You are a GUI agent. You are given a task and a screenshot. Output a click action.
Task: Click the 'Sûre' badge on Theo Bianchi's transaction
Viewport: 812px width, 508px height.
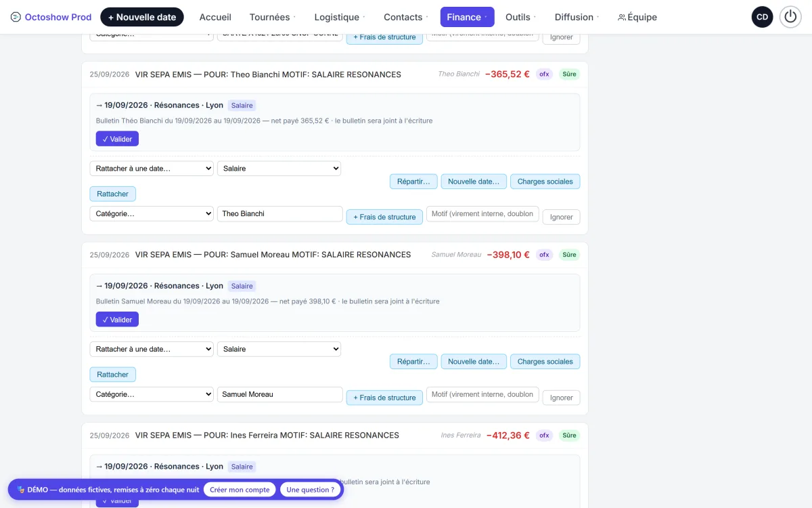point(570,75)
